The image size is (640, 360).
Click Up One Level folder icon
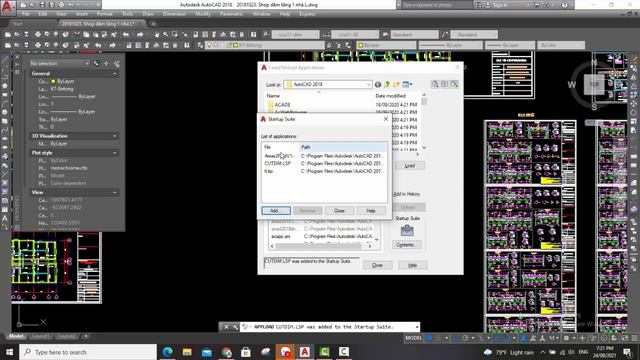click(x=387, y=84)
